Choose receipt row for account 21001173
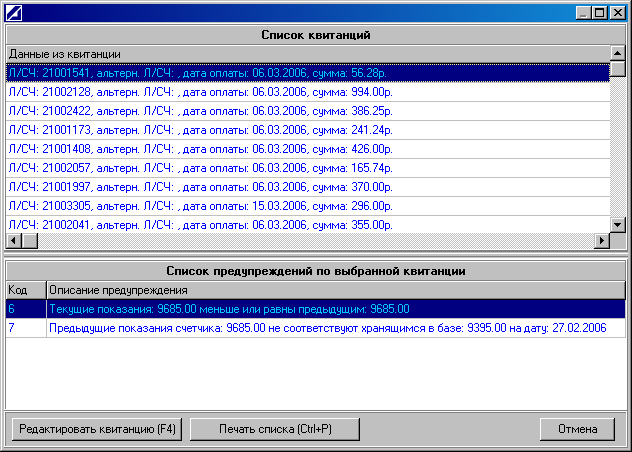 200,129
